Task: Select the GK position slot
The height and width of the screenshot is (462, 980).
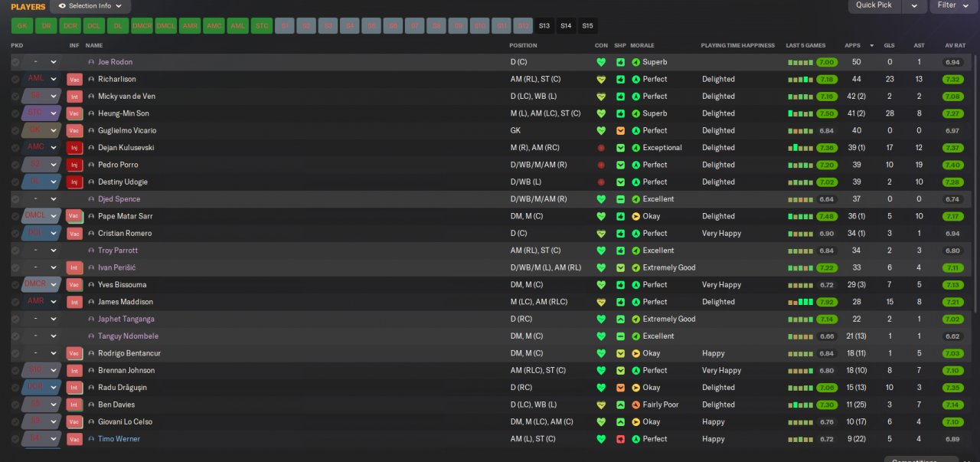Action: (x=21, y=26)
